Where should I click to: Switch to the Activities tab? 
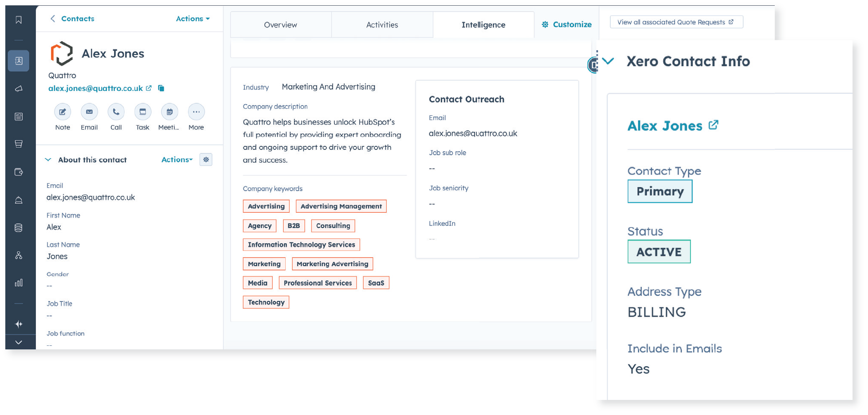coord(382,25)
